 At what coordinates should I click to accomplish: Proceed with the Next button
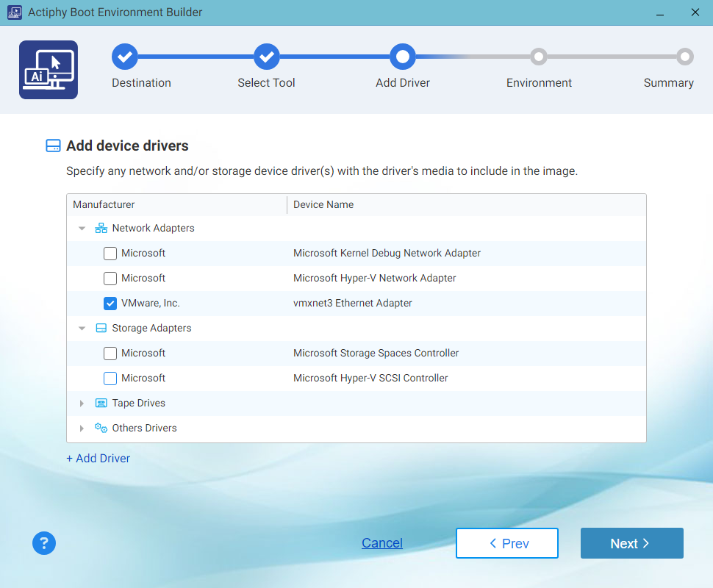[631, 543]
